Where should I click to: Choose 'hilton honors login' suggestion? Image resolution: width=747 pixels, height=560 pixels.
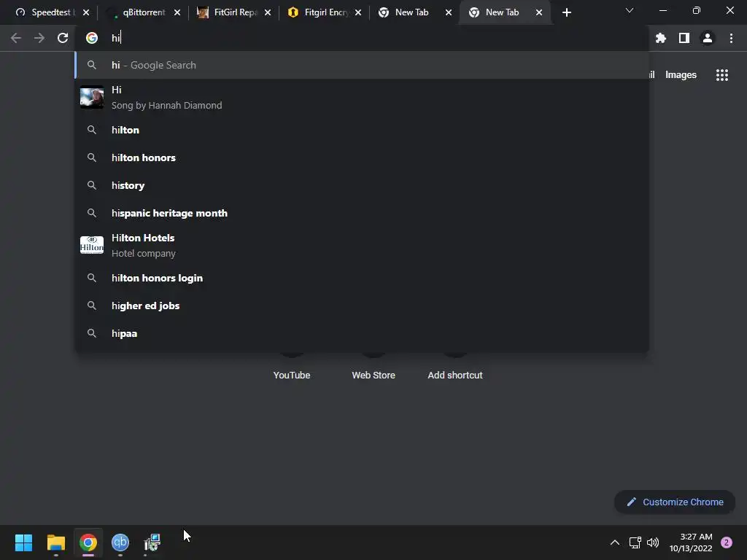pos(362,278)
